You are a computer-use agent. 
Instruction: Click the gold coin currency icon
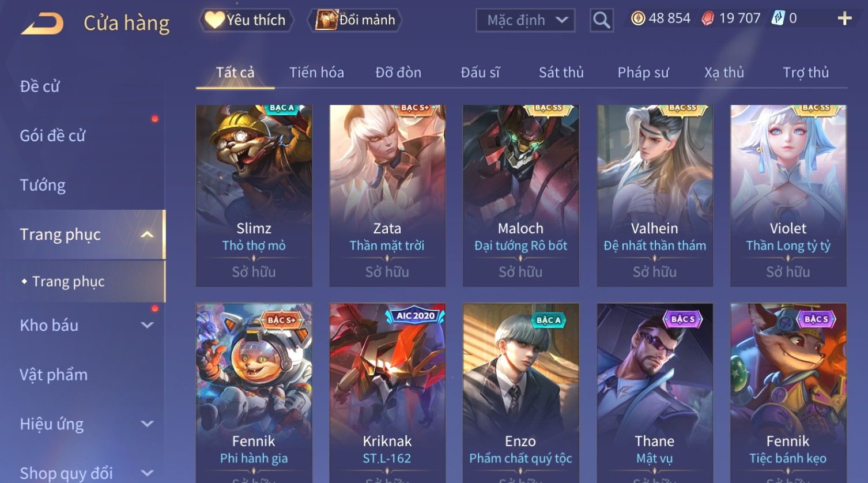click(638, 18)
